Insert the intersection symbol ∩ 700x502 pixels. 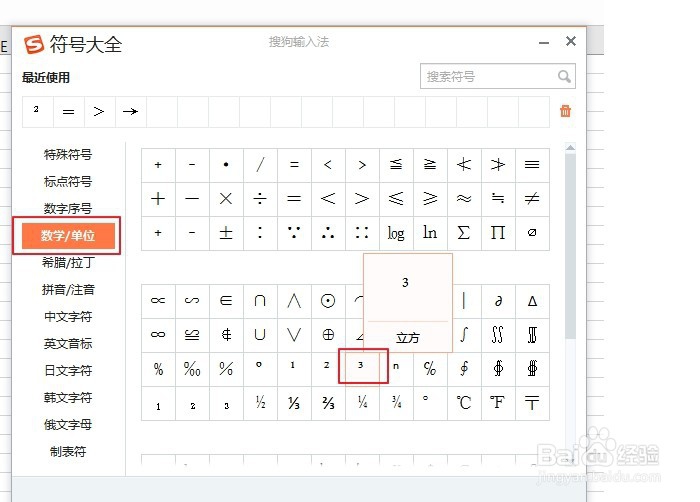point(260,301)
